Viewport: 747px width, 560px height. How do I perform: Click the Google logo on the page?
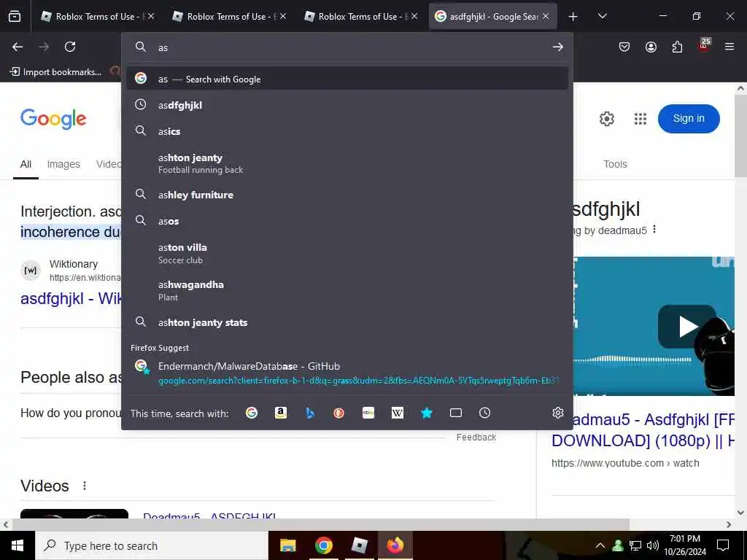click(53, 119)
